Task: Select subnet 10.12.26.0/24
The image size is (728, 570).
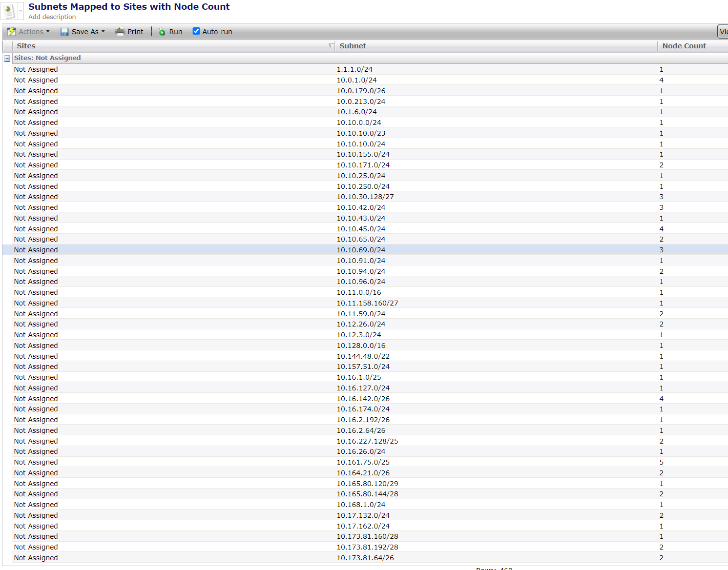Action: 361,324
